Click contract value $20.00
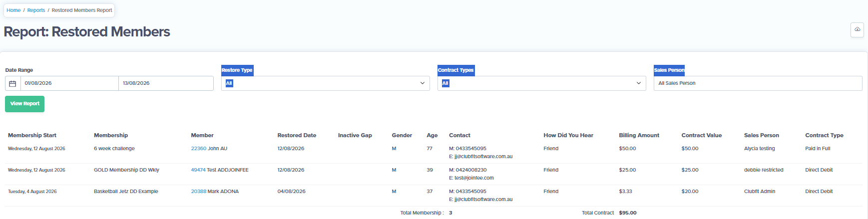868x219 pixels. coord(690,192)
